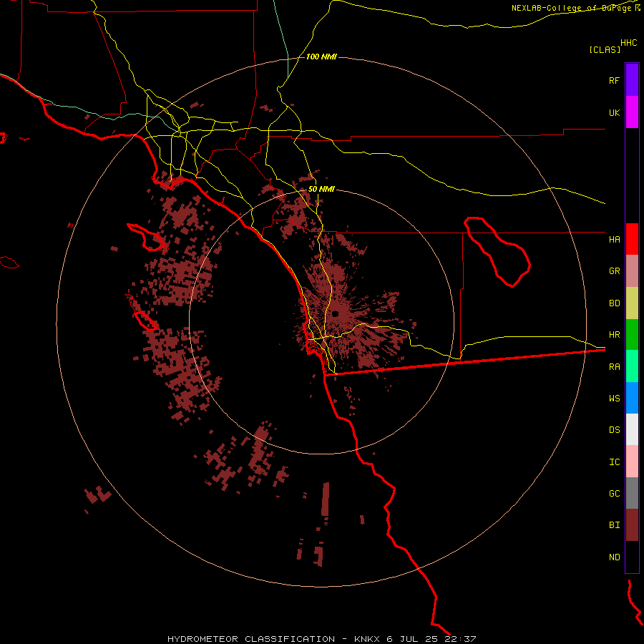
Task: Click the BI brown legend swatch
Action: [x=632, y=525]
